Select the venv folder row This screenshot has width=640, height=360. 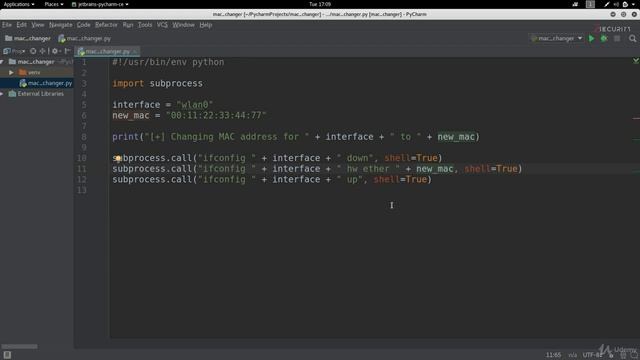(x=37, y=72)
